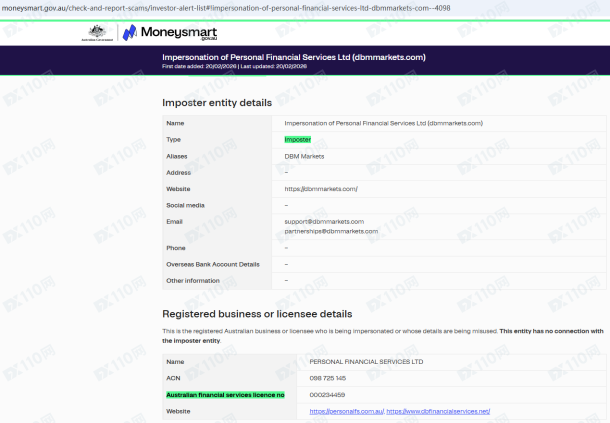610x423 pixels.
Task: Open the dbfinancialservices.net link
Action: click(x=438, y=411)
